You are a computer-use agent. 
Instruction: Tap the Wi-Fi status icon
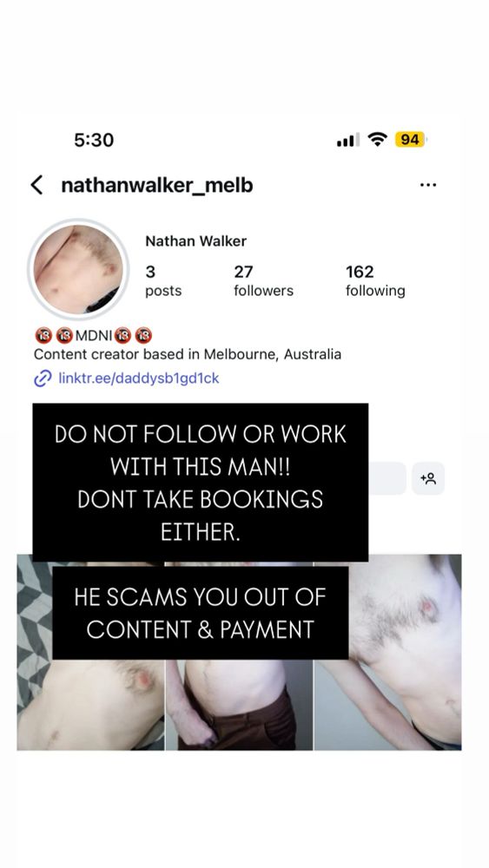tap(378, 140)
